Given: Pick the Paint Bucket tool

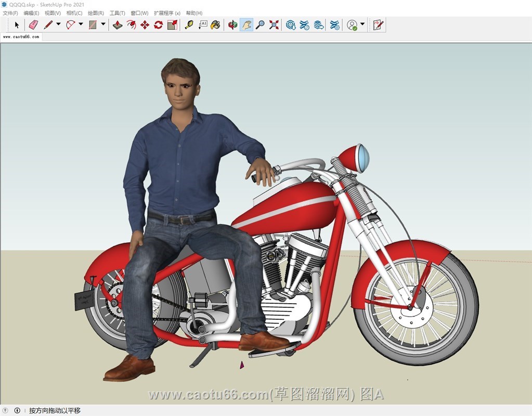Looking at the screenshot, I should click(x=215, y=25).
